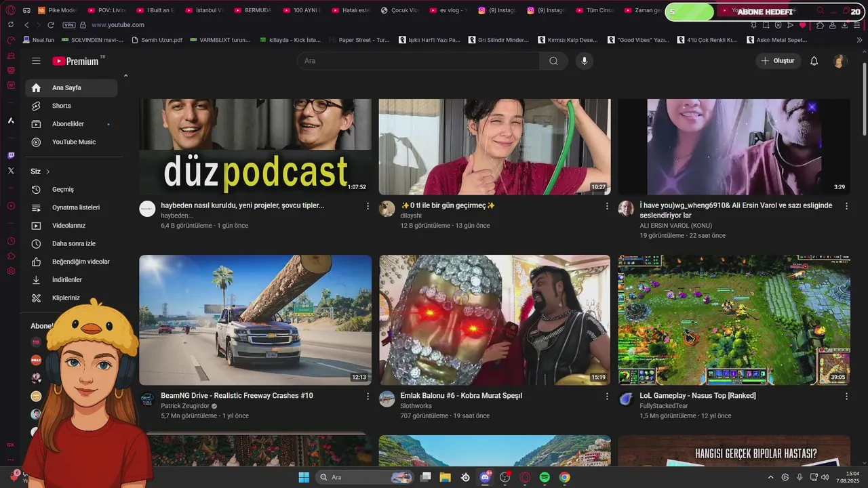Open Abonelikler in the sidebar
Screen dimensions: 868x488
click(71, 124)
